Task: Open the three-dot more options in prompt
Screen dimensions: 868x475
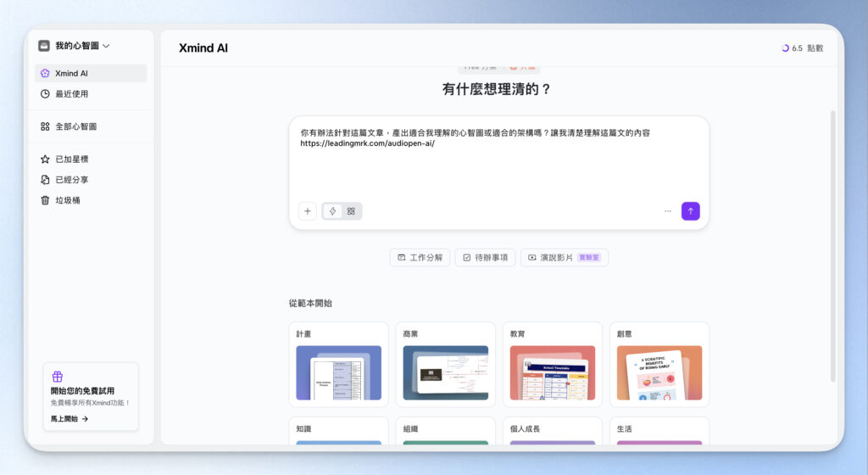Action: [x=668, y=211]
